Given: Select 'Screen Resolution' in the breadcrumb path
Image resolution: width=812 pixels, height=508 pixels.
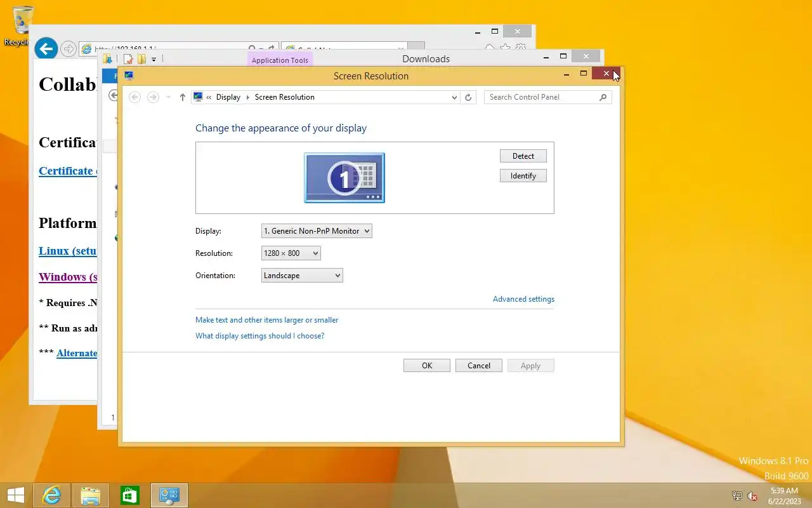Looking at the screenshot, I should point(284,97).
